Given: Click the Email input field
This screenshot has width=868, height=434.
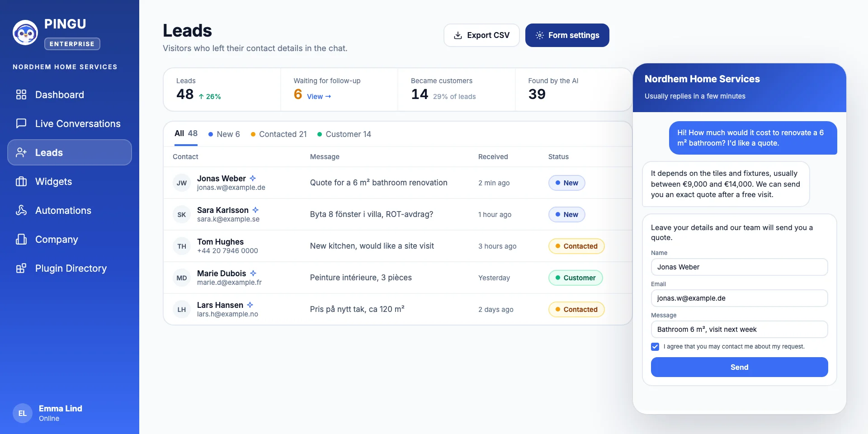Looking at the screenshot, I should (x=740, y=298).
